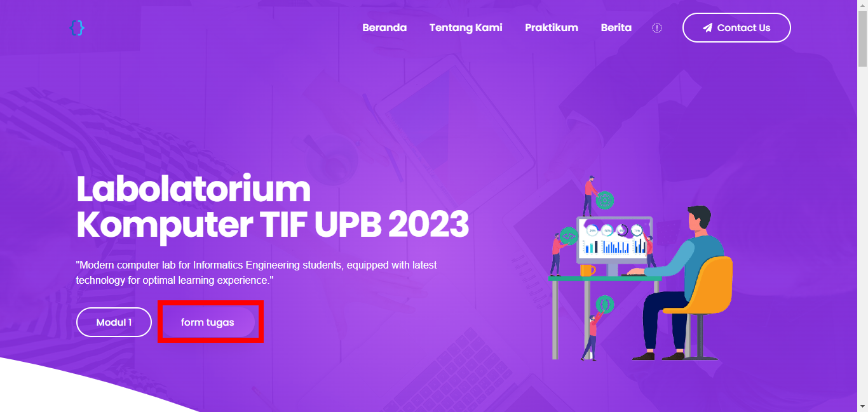
Task: Click the Contact Us button
Action: (736, 28)
